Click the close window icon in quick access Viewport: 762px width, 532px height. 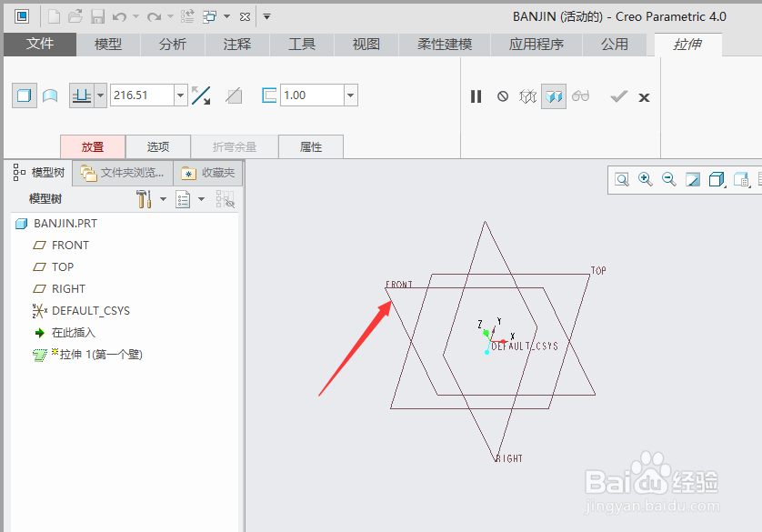tap(245, 17)
